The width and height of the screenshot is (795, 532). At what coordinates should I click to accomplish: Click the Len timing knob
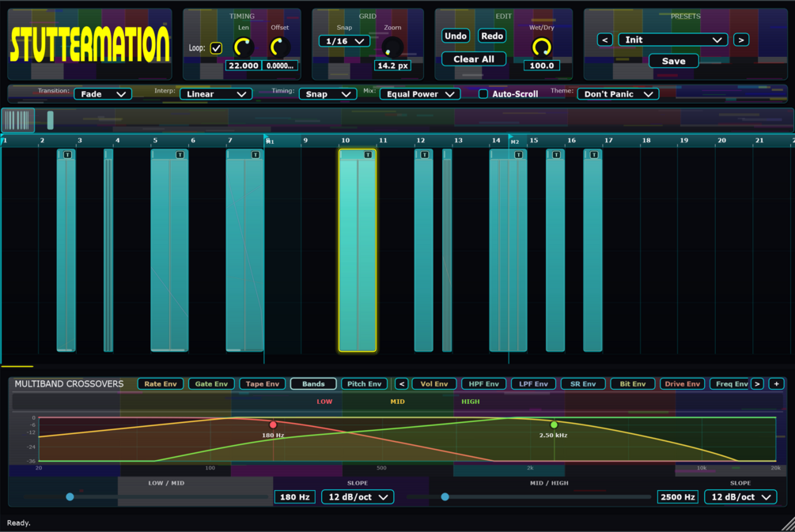coord(244,47)
